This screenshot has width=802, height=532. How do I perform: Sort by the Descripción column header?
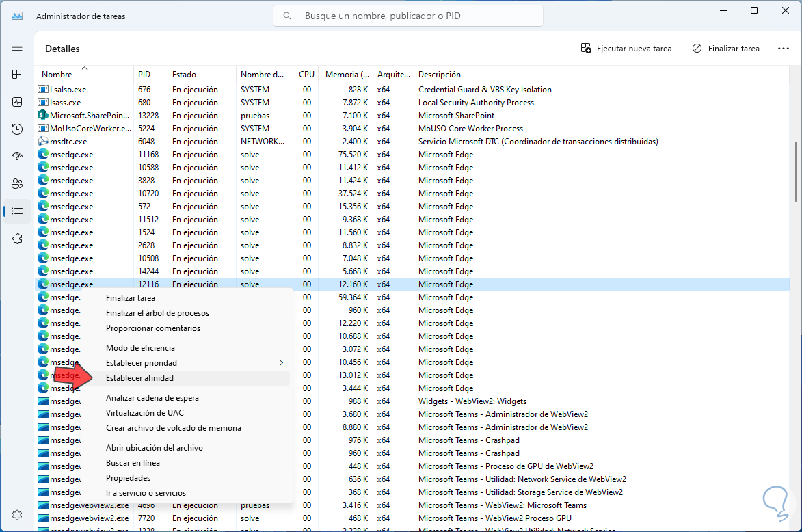(x=602, y=74)
